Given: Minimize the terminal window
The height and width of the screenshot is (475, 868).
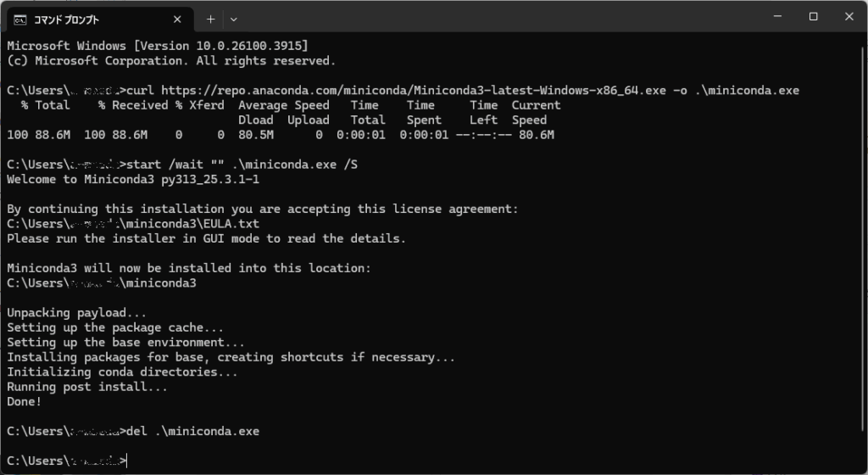Looking at the screenshot, I should pos(777,17).
